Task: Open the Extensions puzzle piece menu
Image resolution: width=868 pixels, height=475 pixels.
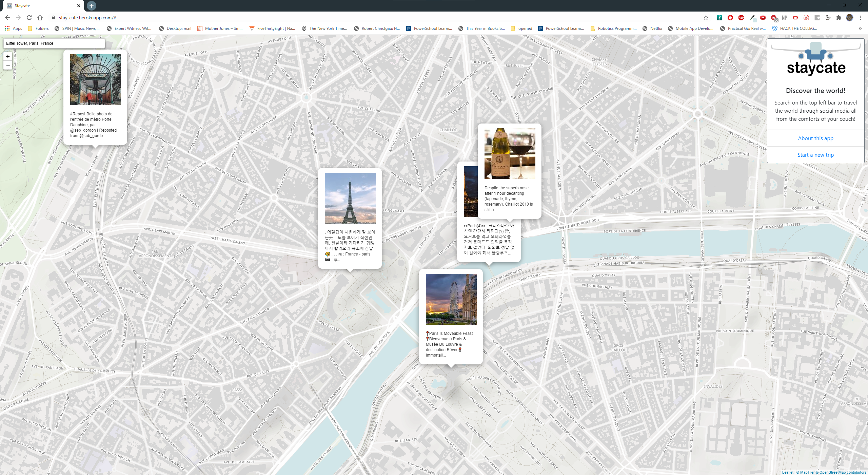Action: click(x=839, y=18)
